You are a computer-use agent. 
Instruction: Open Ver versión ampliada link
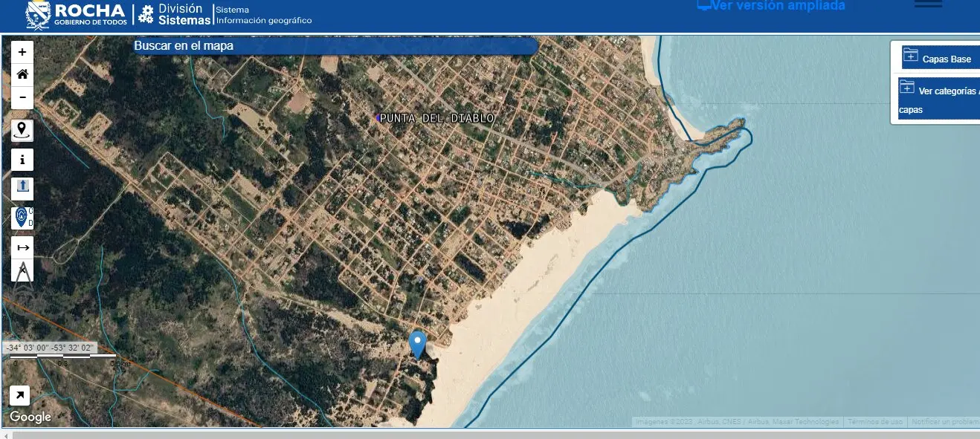pos(771,5)
